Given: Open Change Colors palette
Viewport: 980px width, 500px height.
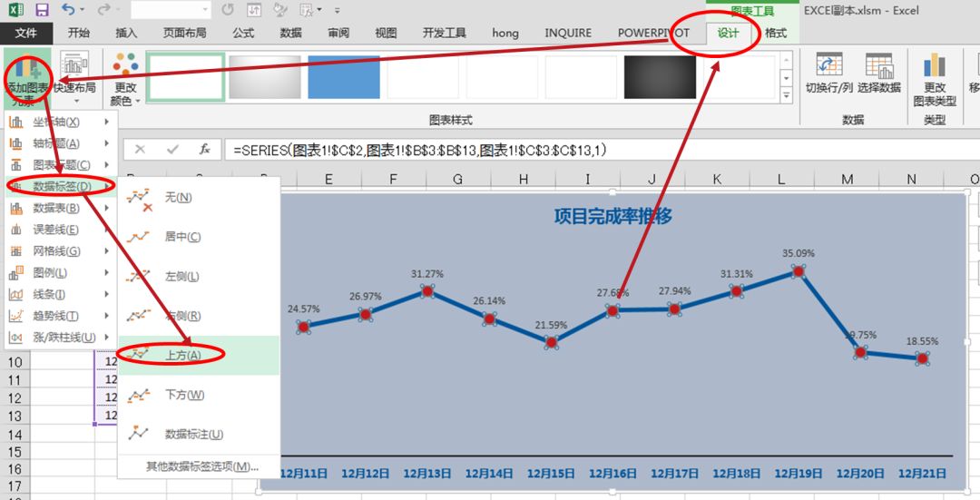Looking at the screenshot, I should pos(125,79).
